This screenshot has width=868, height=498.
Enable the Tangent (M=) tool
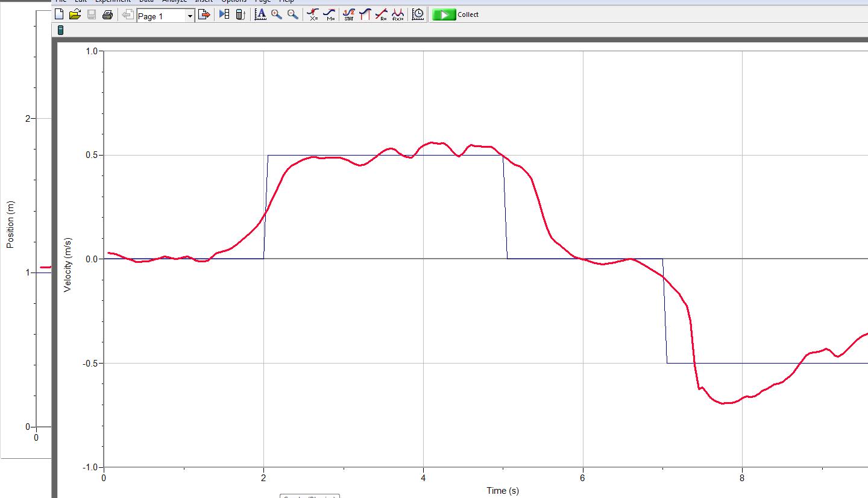tap(329, 14)
